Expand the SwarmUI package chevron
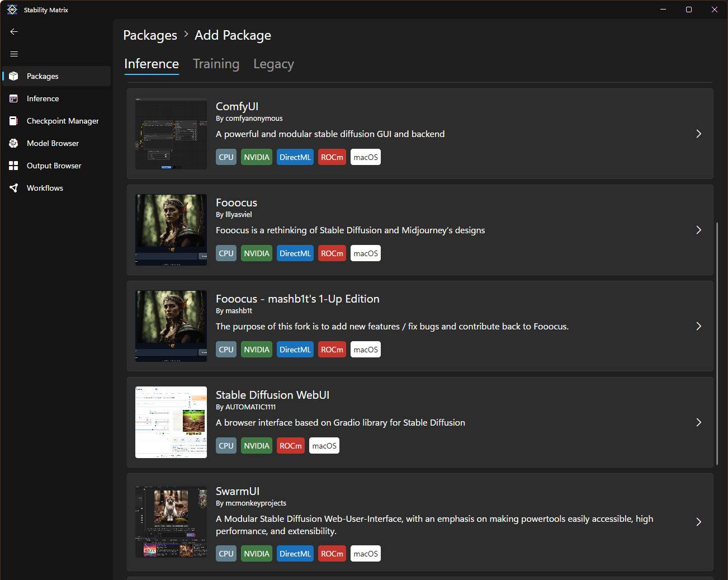This screenshot has height=580, width=728. pyautogui.click(x=699, y=522)
